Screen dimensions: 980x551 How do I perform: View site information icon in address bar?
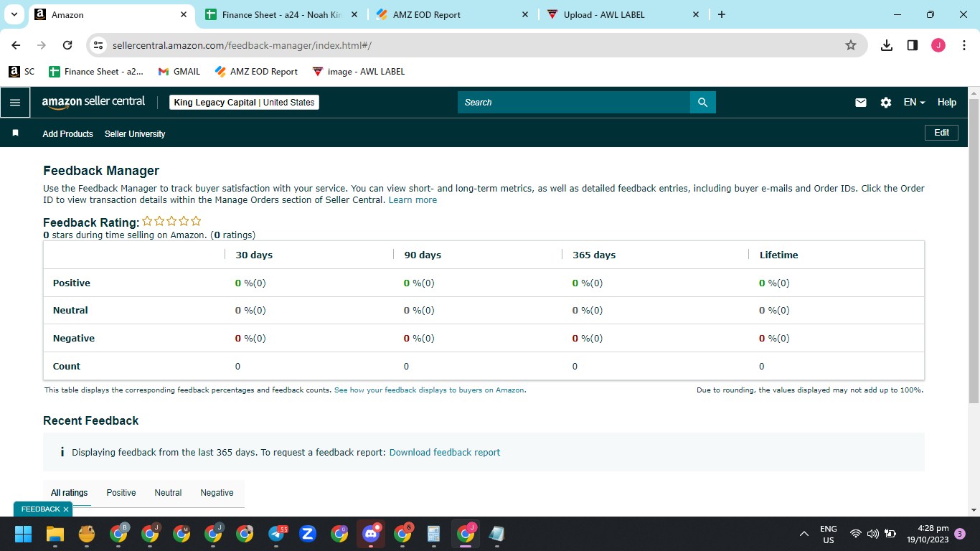coord(99,45)
